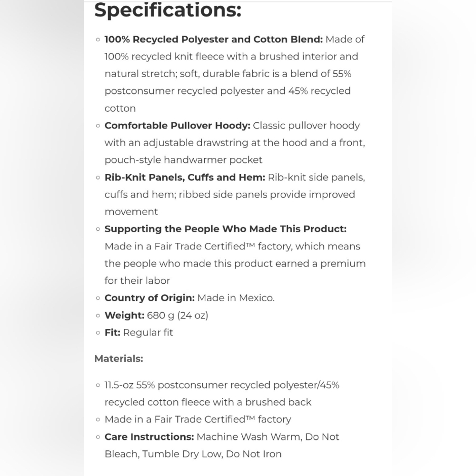Viewport: 476px width, 476px height.
Task: Click the Specifications heading
Action: point(168,10)
